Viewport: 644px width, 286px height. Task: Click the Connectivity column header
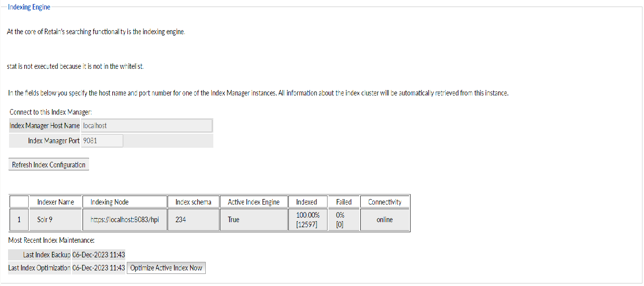(385, 202)
